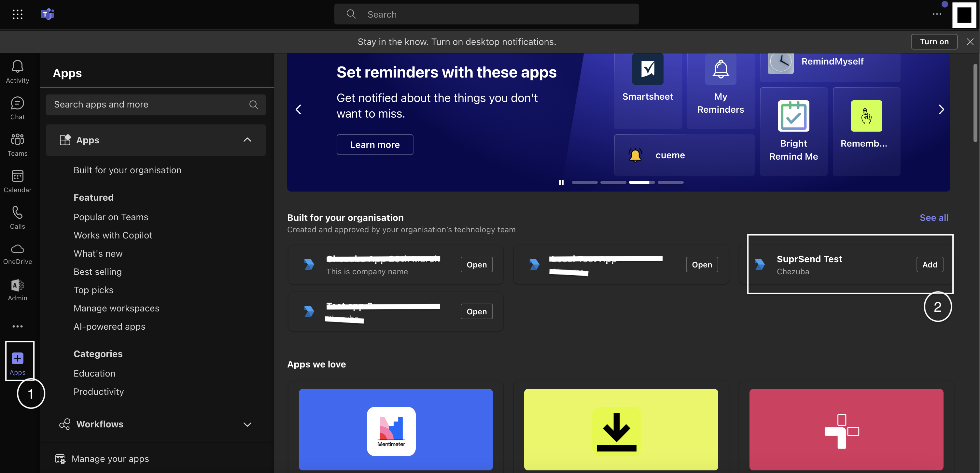Screen dimensions: 980x473
Task: Show more apps ellipsis in sidebar
Action: 18,326
